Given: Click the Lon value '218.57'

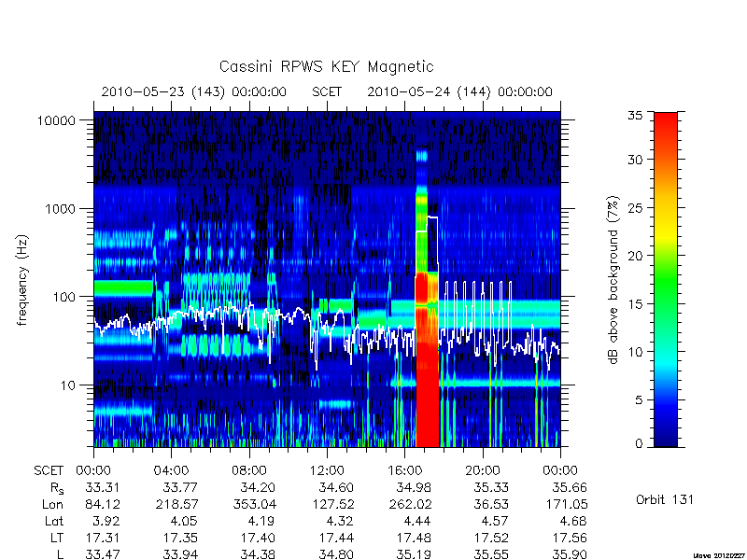Looking at the screenshot, I should click(176, 504).
